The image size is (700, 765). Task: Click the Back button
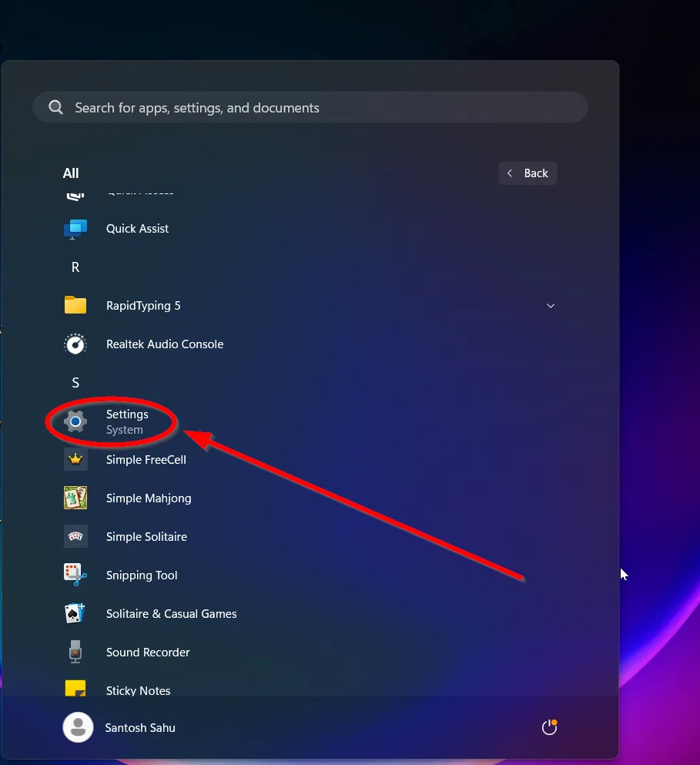coord(528,173)
